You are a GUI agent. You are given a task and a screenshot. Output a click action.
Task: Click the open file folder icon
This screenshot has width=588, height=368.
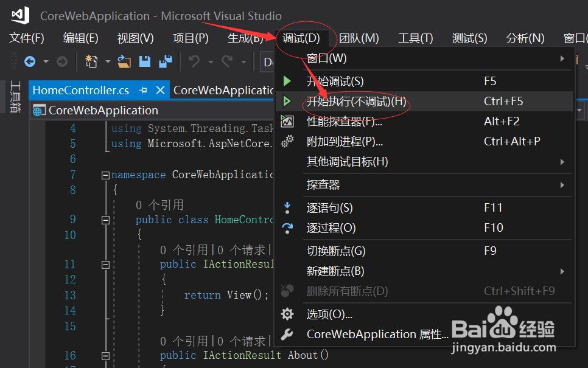tap(124, 61)
